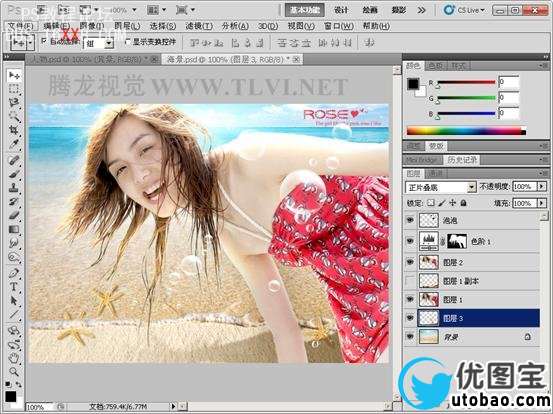Select the Quick Selection tool
This screenshot has height=414, width=553.
pos(14,116)
